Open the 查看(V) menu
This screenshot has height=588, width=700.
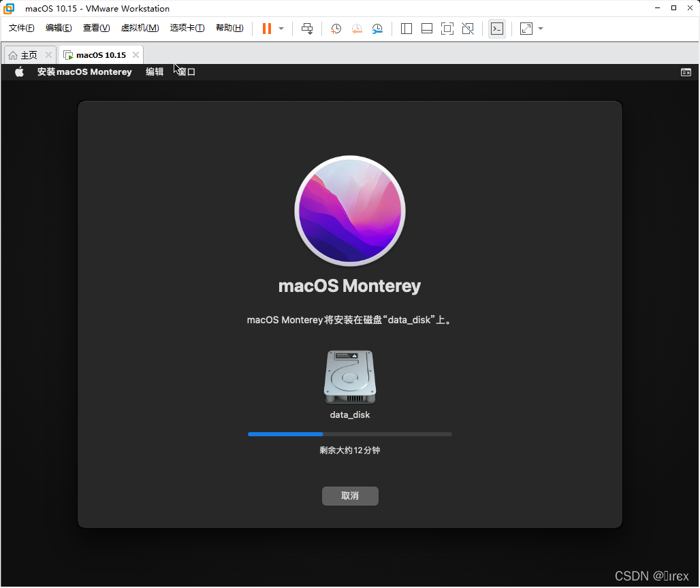click(x=97, y=28)
